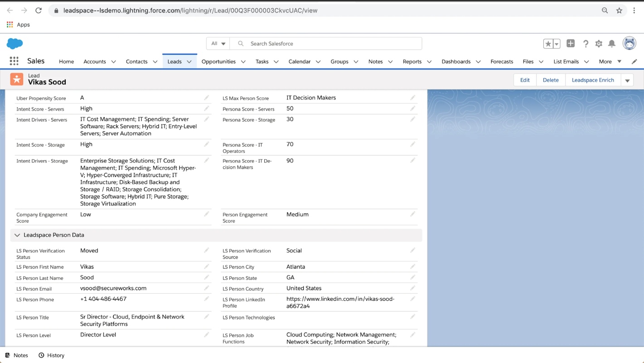The height and width of the screenshot is (363, 644).
Task: Open the App Launcher grid icon
Action: [x=14, y=61]
